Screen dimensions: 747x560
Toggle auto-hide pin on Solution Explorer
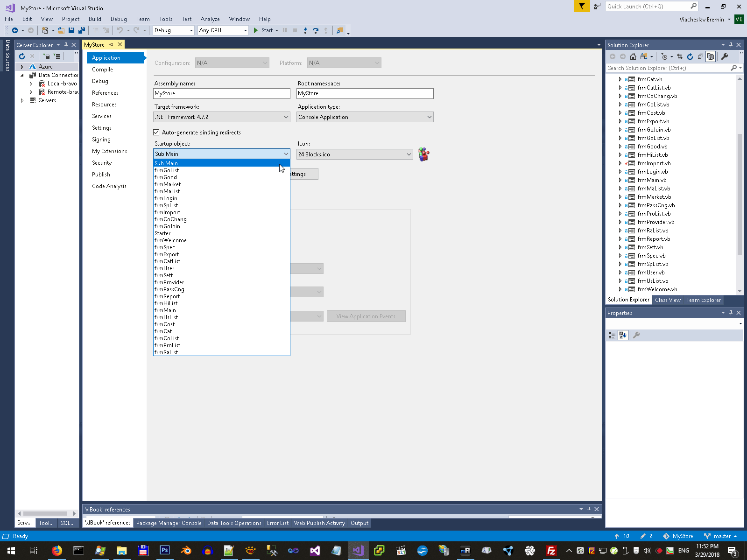pyautogui.click(x=731, y=45)
